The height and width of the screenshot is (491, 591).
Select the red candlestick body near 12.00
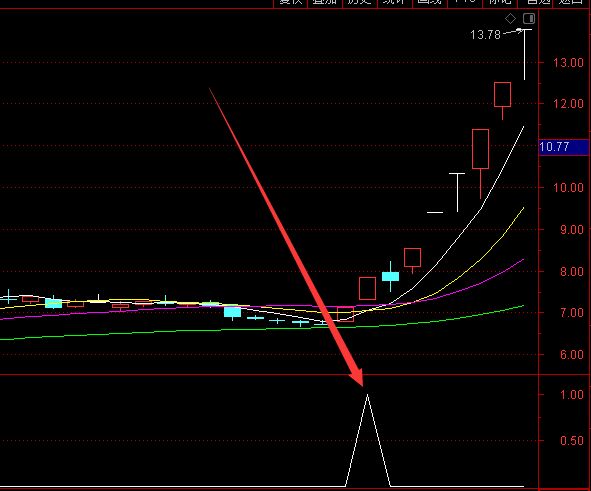(x=502, y=94)
